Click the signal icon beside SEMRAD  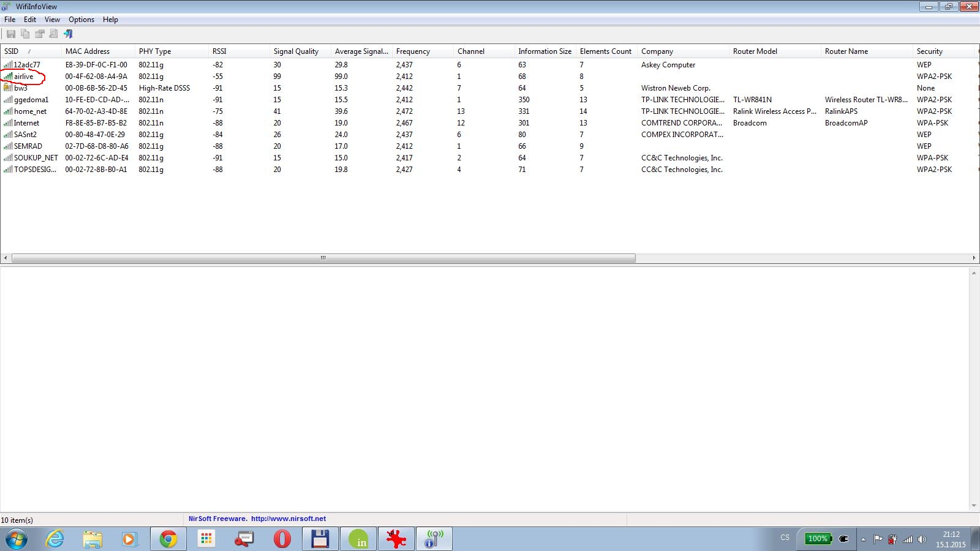[x=8, y=146]
